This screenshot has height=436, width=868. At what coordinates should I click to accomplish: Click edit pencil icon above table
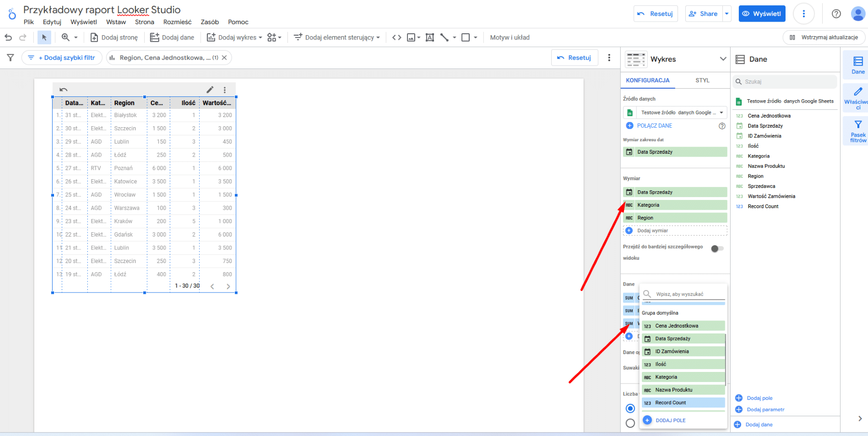210,90
